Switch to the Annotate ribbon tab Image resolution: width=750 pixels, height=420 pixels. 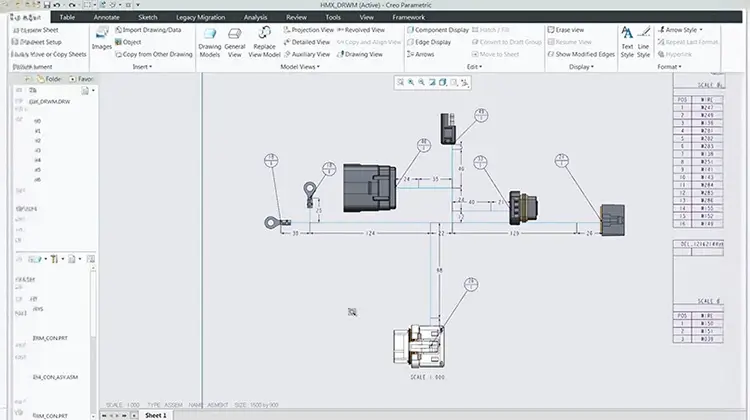coord(106,17)
